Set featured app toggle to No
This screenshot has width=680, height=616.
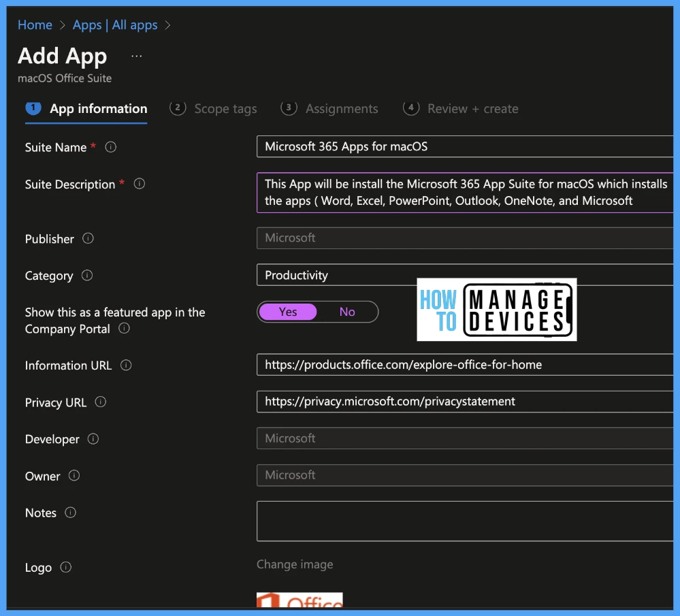[x=347, y=312]
